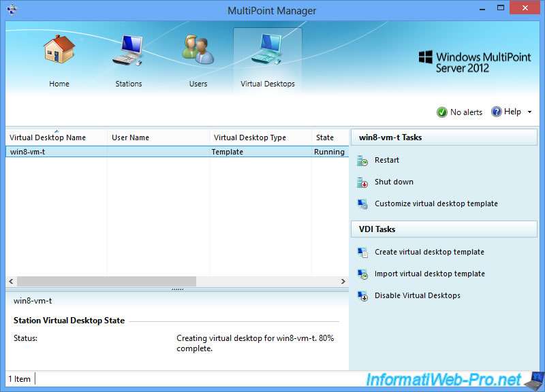Switch to the Virtual Desktops tab label
The width and height of the screenshot is (545, 392).
pos(268,84)
